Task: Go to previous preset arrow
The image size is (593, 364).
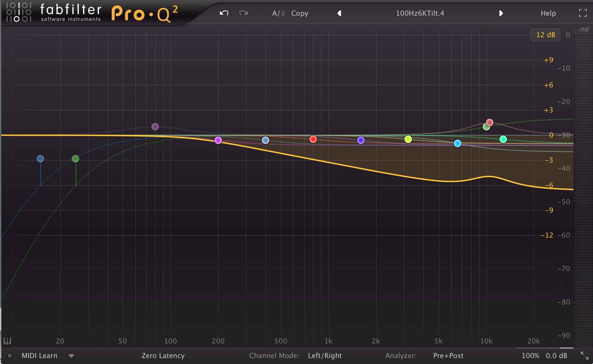Action: 339,13
